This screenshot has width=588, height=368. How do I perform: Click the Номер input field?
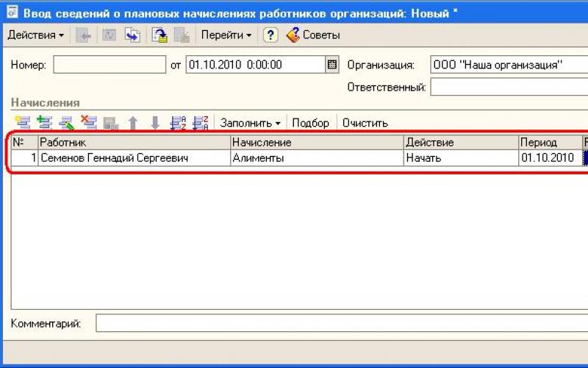pos(110,65)
